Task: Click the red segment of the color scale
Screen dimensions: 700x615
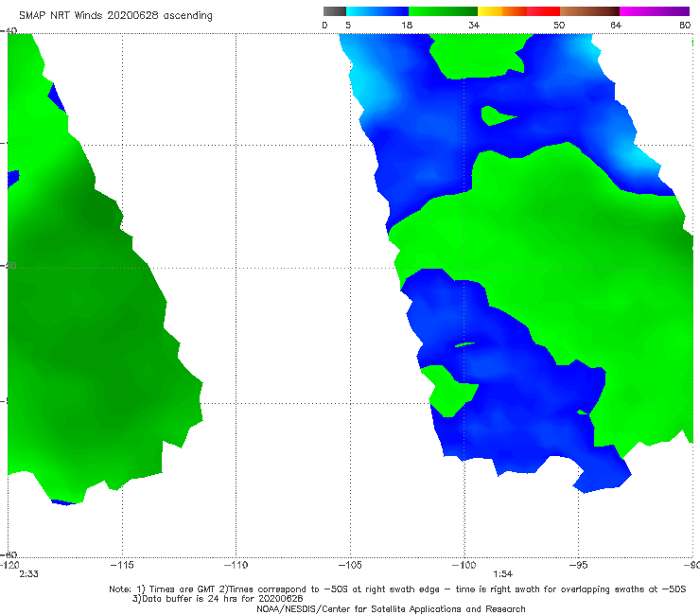Action: 543,11
